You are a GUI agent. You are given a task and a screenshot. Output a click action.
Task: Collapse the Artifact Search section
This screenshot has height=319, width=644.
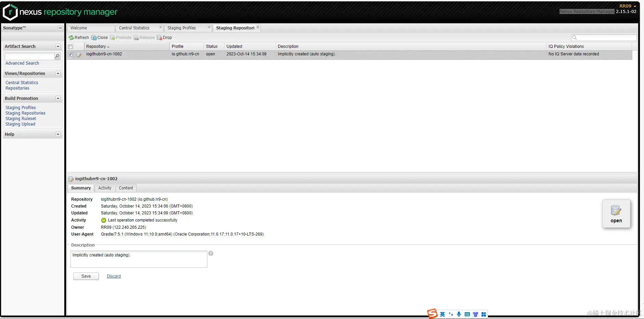coord(58,46)
